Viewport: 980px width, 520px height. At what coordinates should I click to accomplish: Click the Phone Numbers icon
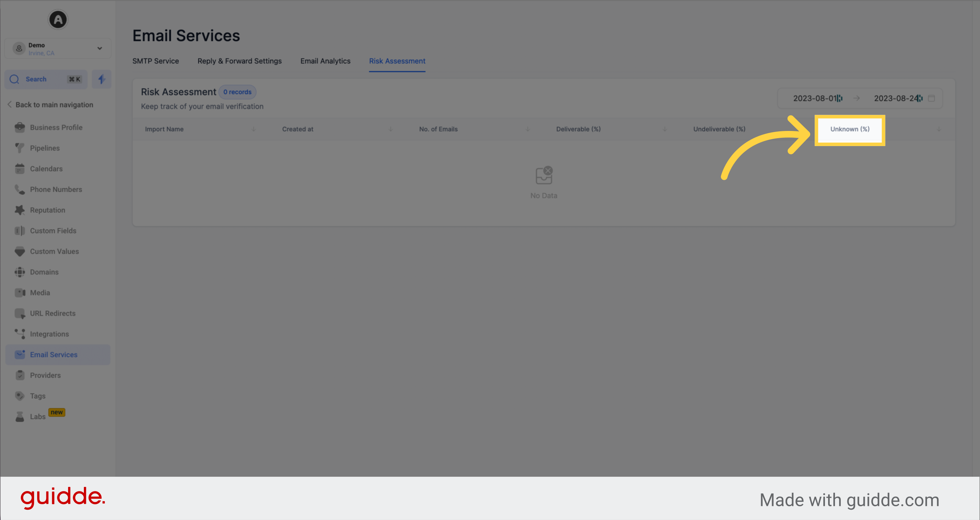20,189
